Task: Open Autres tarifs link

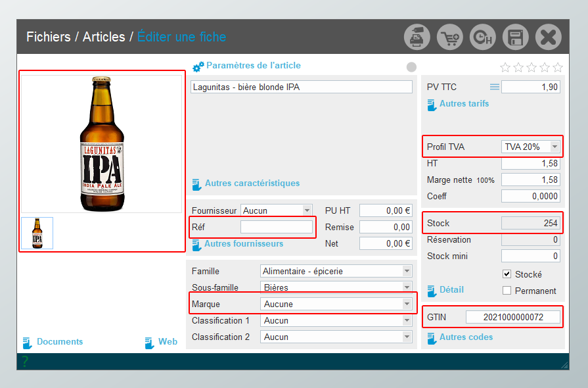Action: (464, 103)
